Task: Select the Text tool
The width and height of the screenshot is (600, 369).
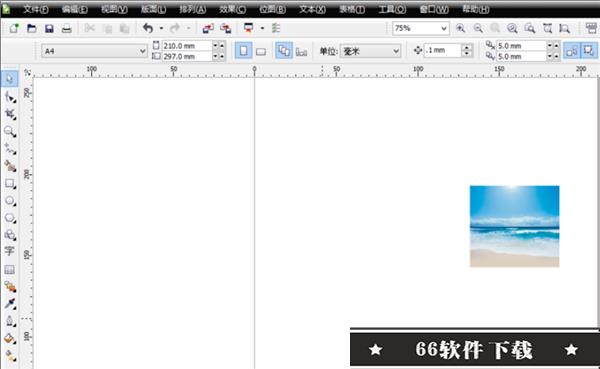Action: click(10, 251)
